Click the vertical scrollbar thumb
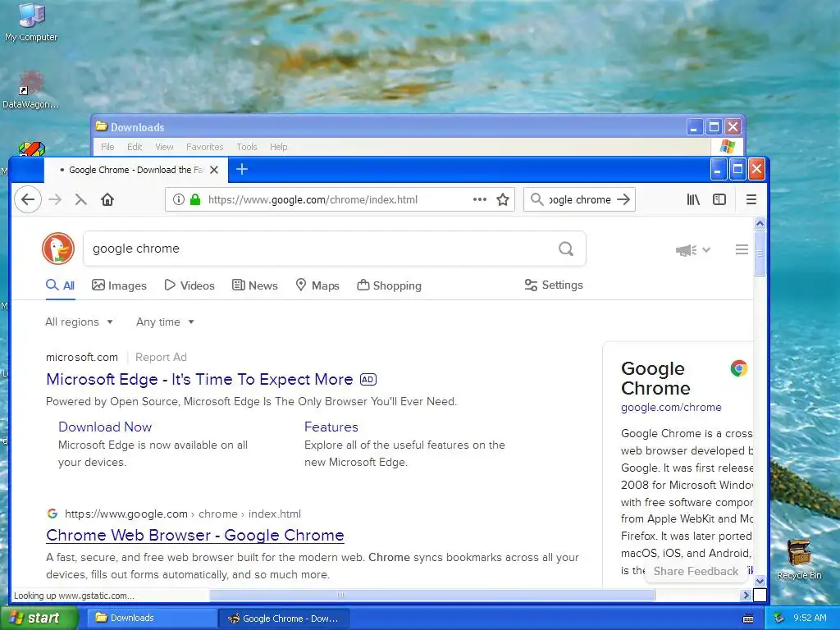Image resolution: width=840 pixels, height=630 pixels. (760, 253)
